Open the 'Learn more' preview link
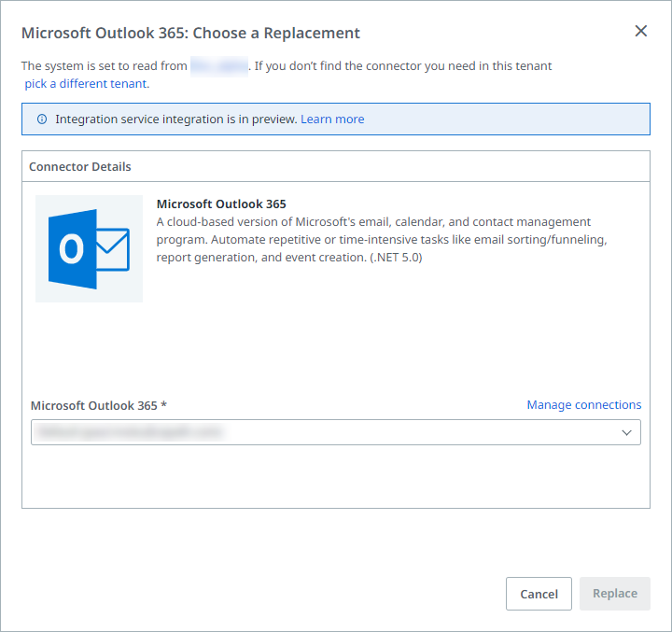The height and width of the screenshot is (632, 672). pyautogui.click(x=332, y=119)
